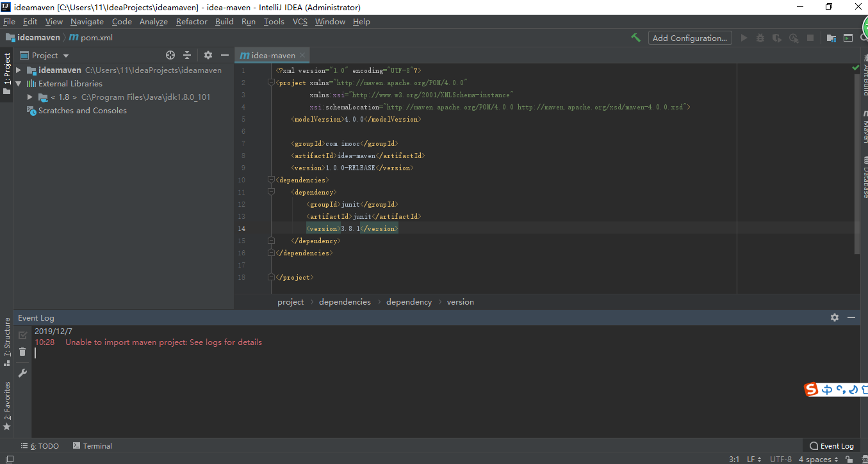Fold the project tag at line 2
868x464 pixels.
point(272,83)
